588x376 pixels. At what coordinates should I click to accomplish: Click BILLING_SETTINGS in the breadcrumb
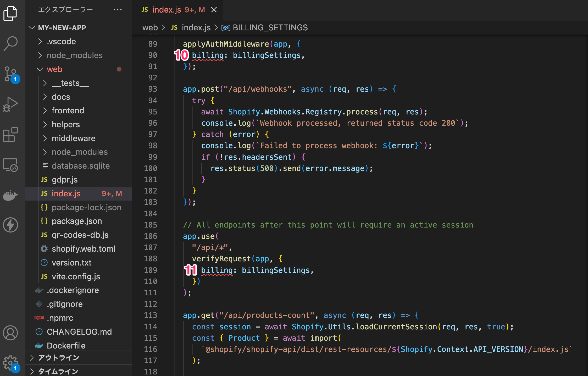click(x=270, y=27)
